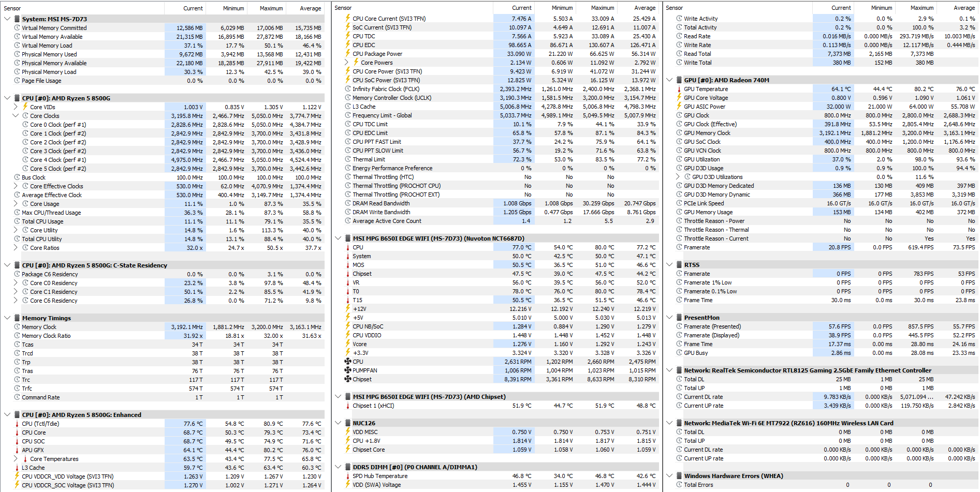Collapse the System: MSI MS-7D73 section
Screen dimensions: 980x492
(x=7, y=19)
